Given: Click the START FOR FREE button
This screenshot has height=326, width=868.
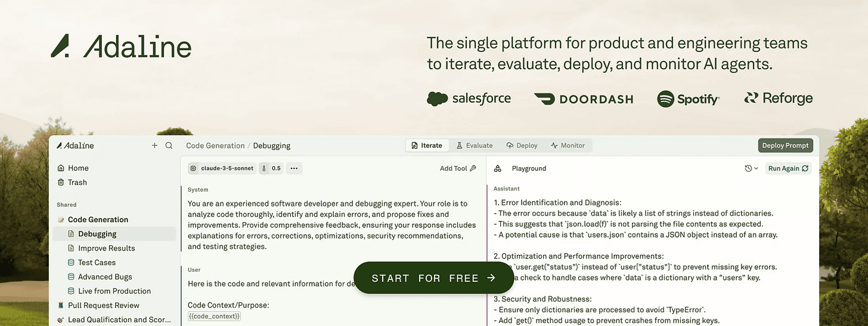Looking at the screenshot, I should point(433,278).
